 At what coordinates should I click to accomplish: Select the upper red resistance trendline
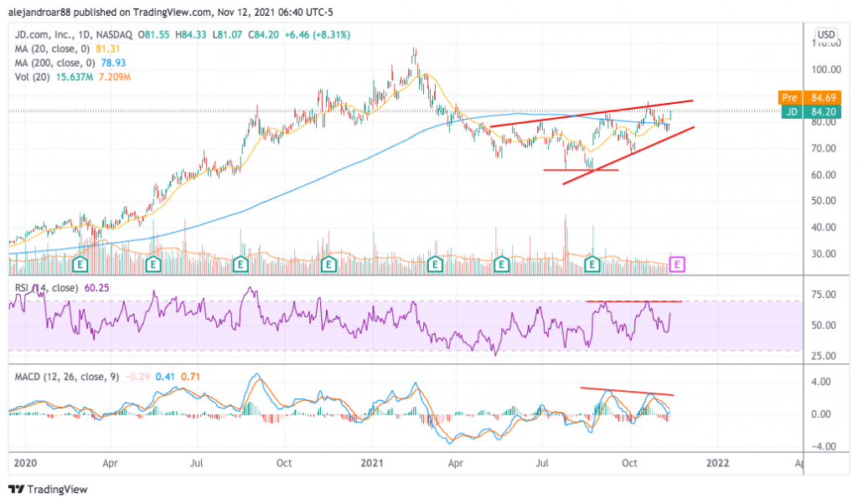coord(591,114)
